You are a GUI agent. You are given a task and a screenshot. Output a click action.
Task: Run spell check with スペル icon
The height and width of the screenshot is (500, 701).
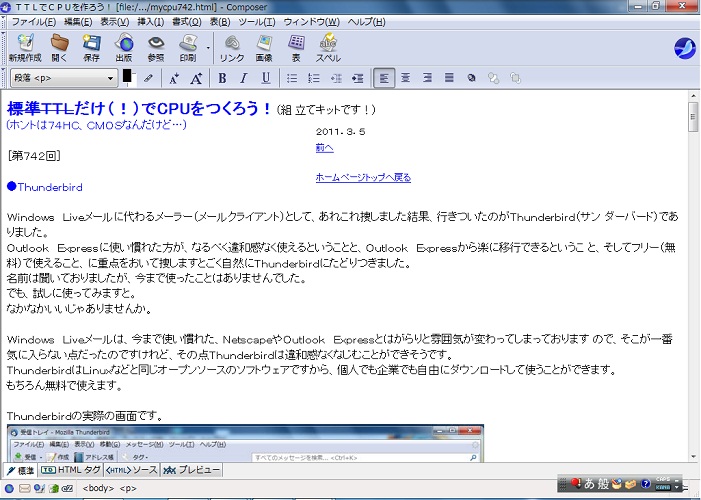(328, 47)
